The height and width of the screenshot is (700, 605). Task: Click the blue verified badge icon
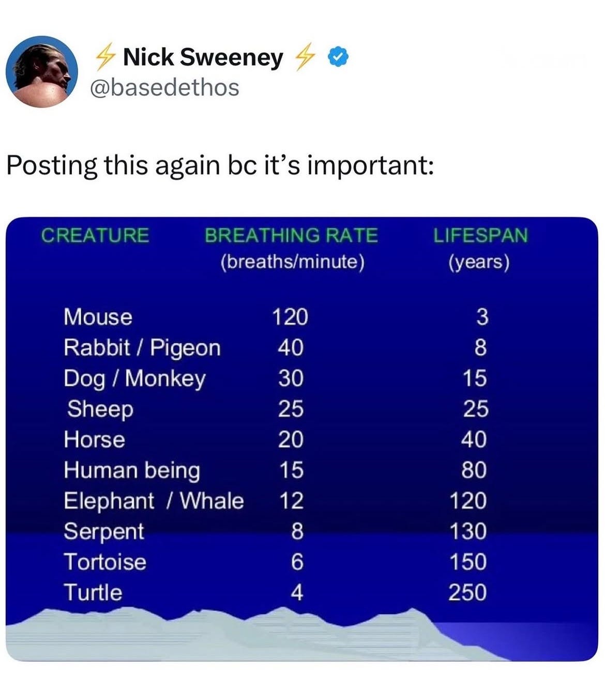(339, 57)
